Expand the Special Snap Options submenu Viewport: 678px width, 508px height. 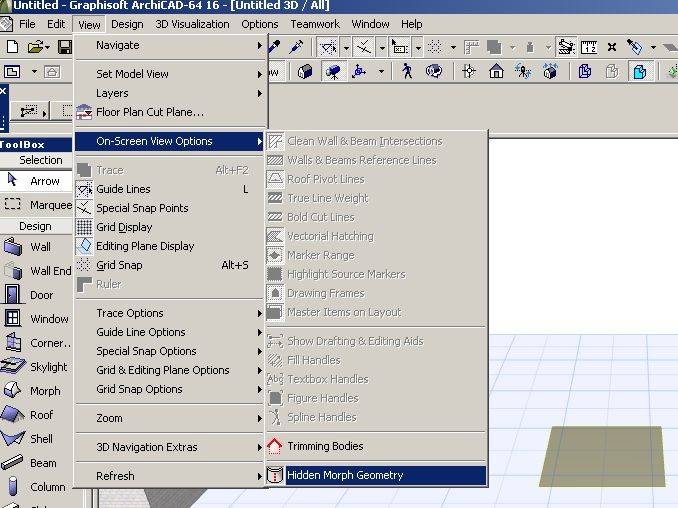[x=170, y=351]
